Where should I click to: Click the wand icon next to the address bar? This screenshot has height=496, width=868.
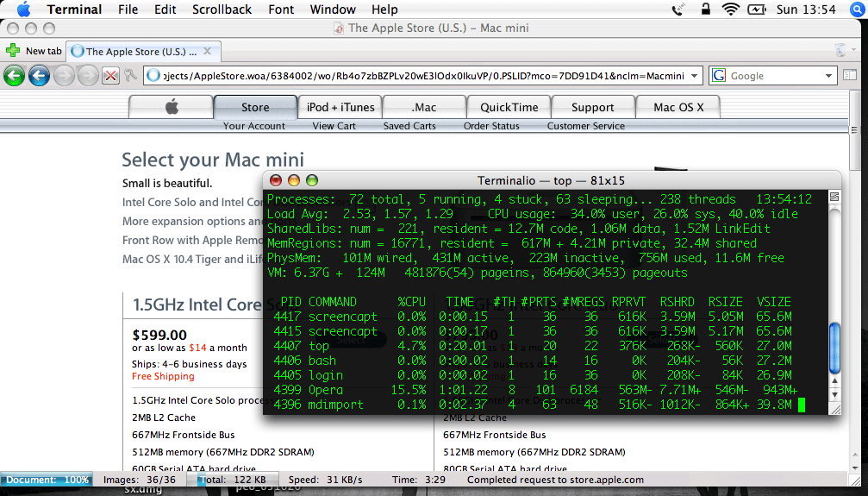point(129,76)
